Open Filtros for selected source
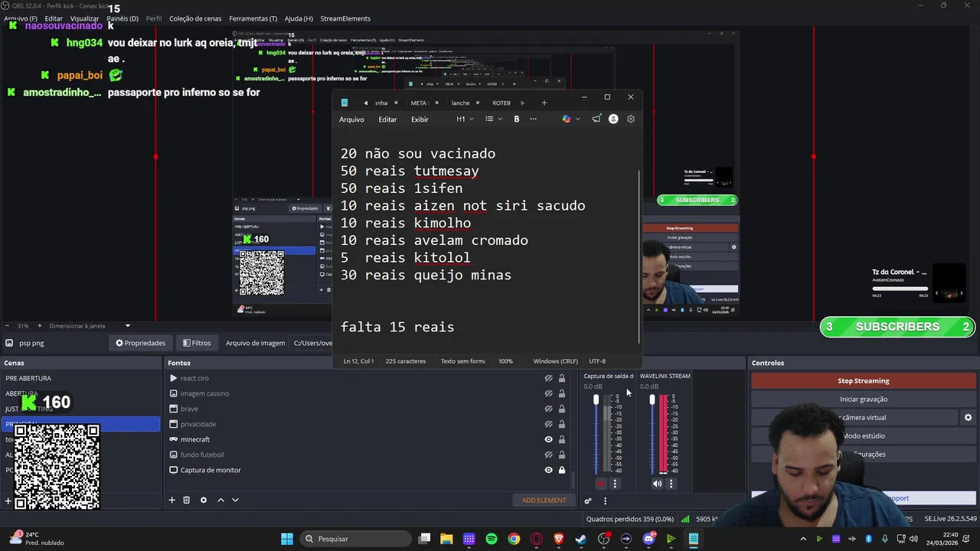The width and height of the screenshot is (980, 551). 196,343
